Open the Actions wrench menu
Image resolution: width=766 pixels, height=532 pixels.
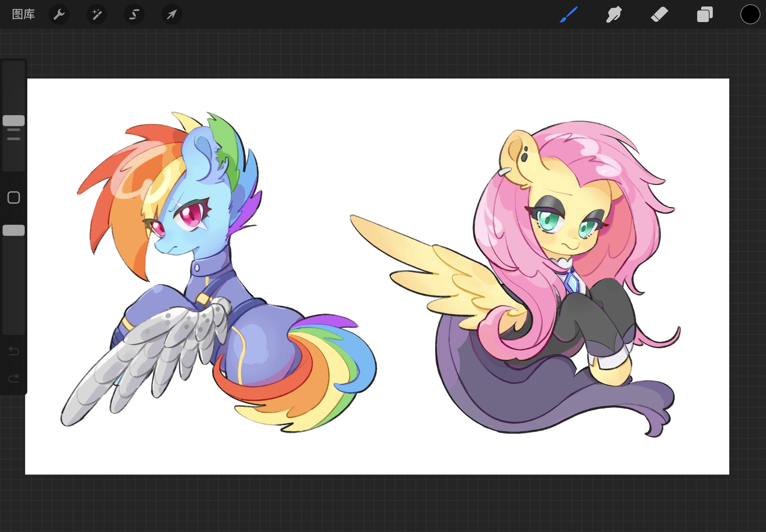pos(59,15)
